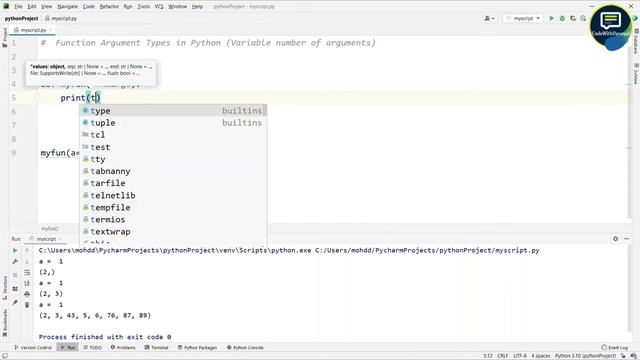Open Run panel gear settings
The height and width of the screenshot is (360, 640).
tap(616, 239)
